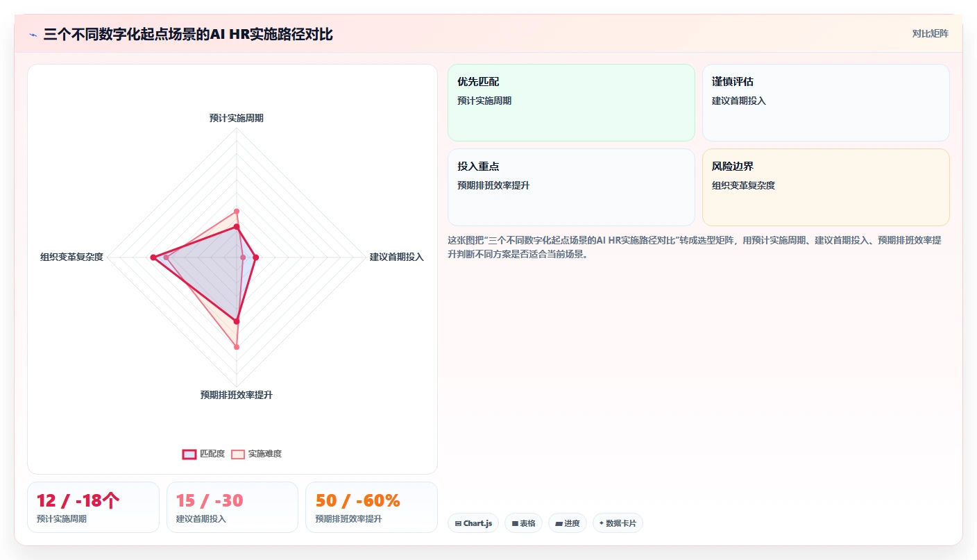Image resolution: width=977 pixels, height=560 pixels.
Task: Open the 谨慎评估 card
Action: click(x=826, y=103)
